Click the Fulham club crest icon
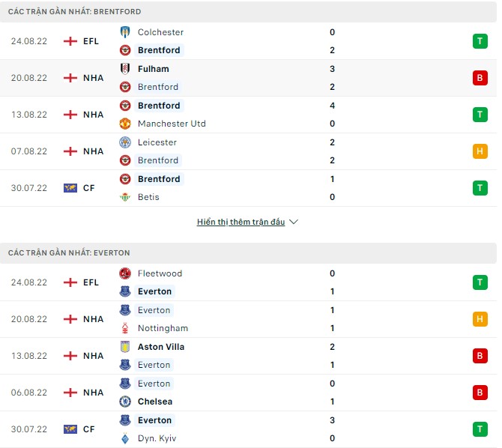 pos(125,69)
